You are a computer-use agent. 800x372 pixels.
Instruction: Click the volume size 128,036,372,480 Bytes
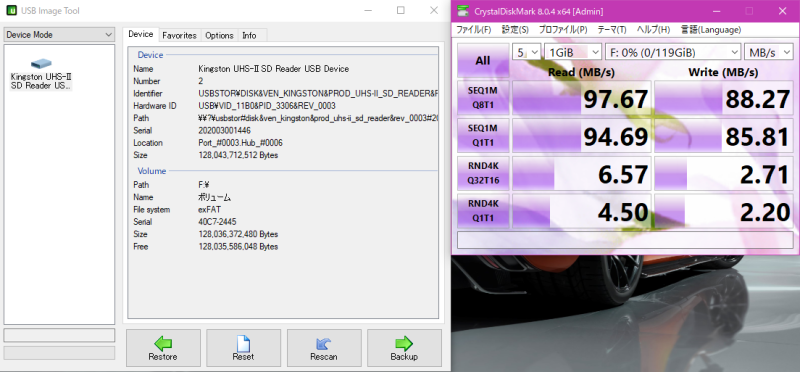coord(238,234)
